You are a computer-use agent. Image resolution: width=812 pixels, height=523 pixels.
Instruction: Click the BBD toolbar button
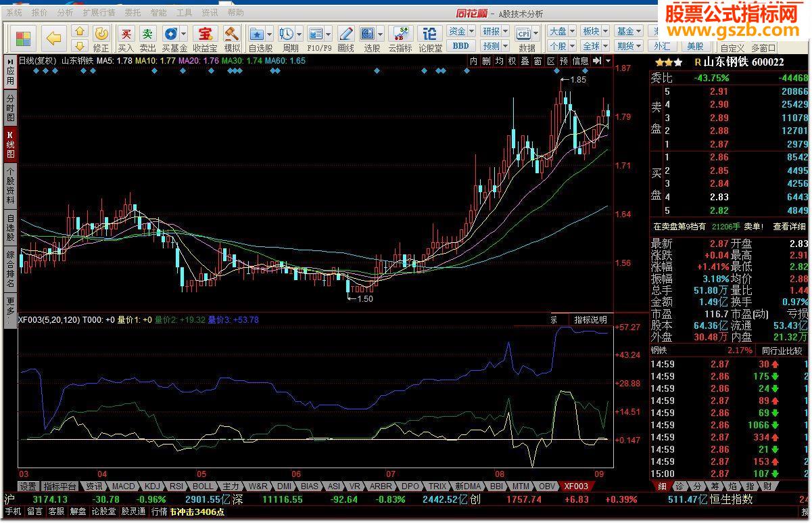[460, 46]
